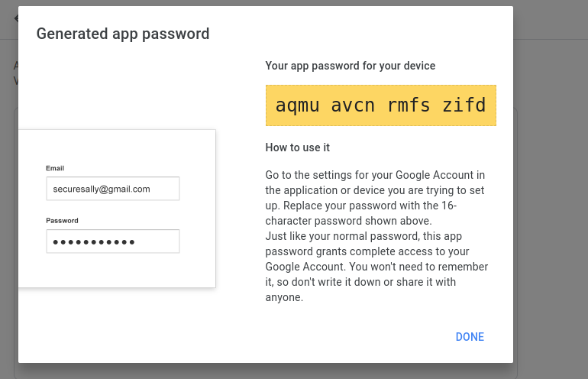This screenshot has width=588, height=379.
Task: Click the DONE button
Action: [x=470, y=337]
